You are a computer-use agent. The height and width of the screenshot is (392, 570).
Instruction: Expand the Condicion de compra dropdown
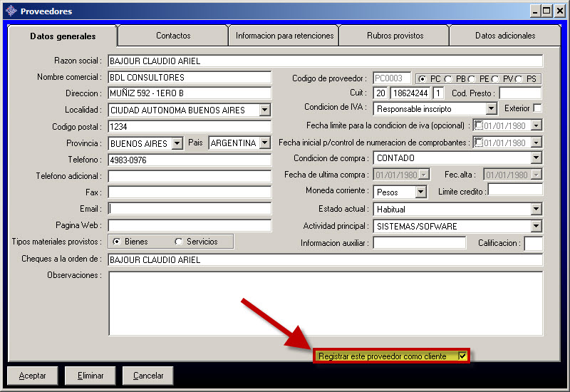pos(536,158)
